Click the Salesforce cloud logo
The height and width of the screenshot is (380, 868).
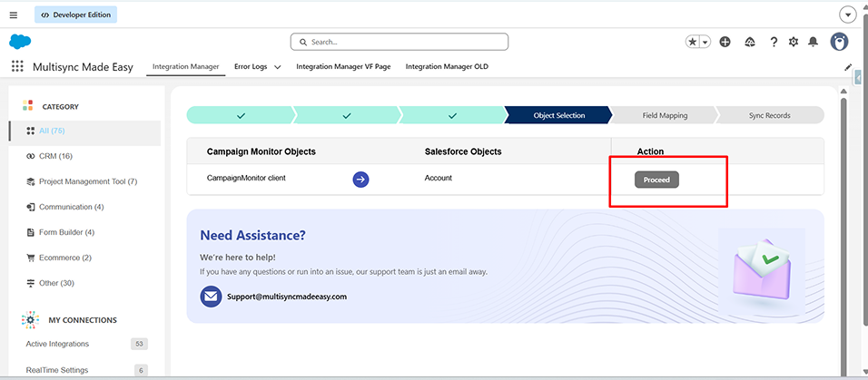20,42
